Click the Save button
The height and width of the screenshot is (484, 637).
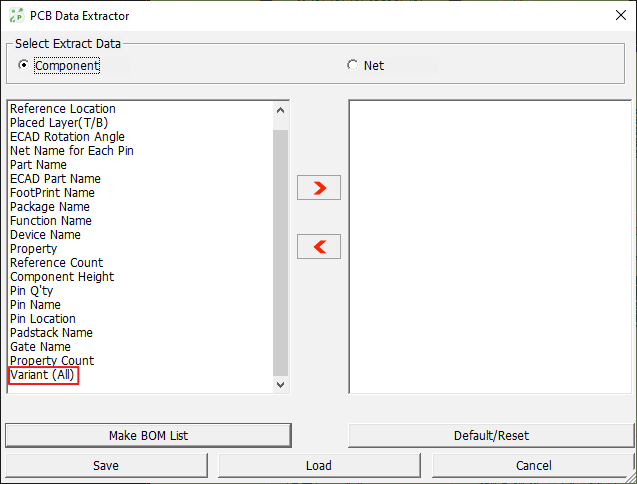point(106,465)
